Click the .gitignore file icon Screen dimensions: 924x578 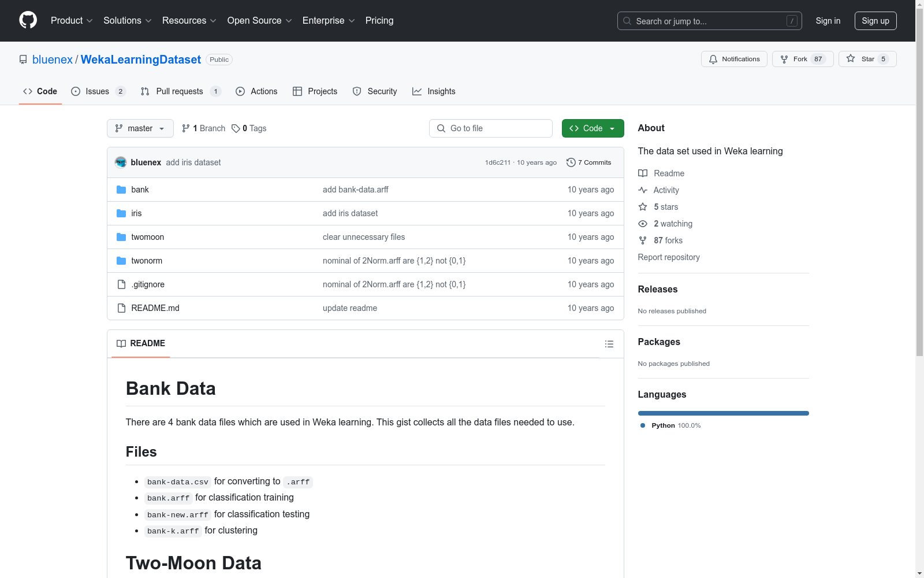(121, 284)
